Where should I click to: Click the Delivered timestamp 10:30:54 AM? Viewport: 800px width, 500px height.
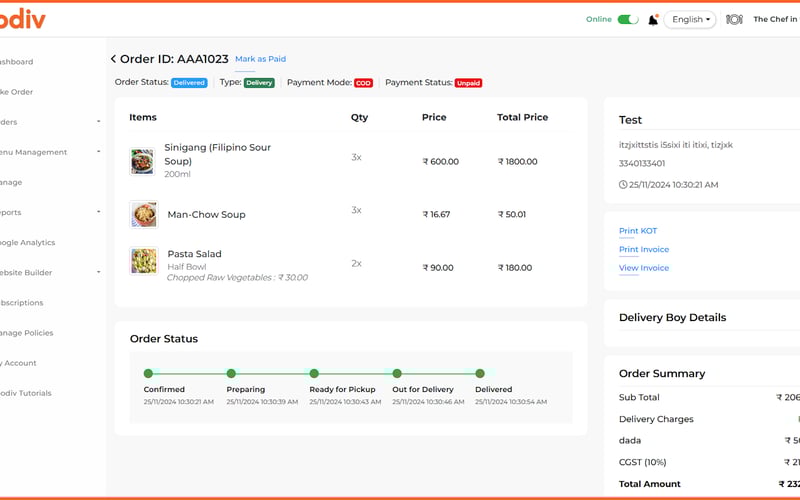click(511, 402)
